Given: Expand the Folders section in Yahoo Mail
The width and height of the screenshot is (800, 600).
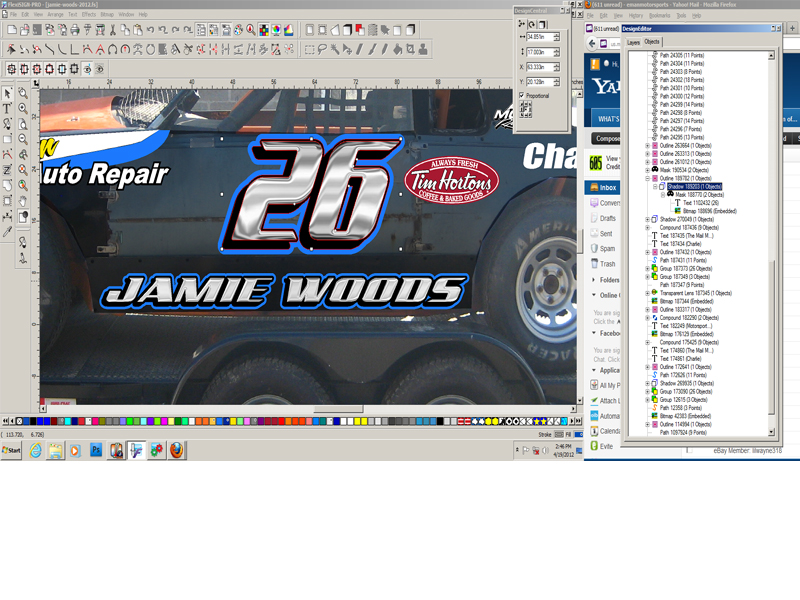Looking at the screenshot, I should (x=593, y=280).
